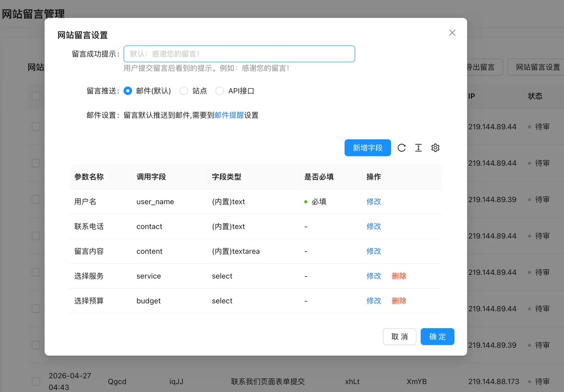
Task: Click the 取消 button
Action: (x=399, y=337)
